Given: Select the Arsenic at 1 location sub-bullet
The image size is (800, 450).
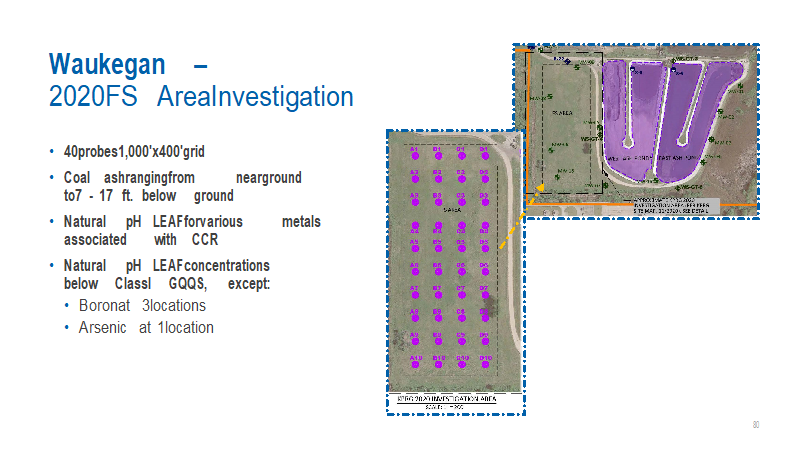Looking at the screenshot, I should 146,327.
